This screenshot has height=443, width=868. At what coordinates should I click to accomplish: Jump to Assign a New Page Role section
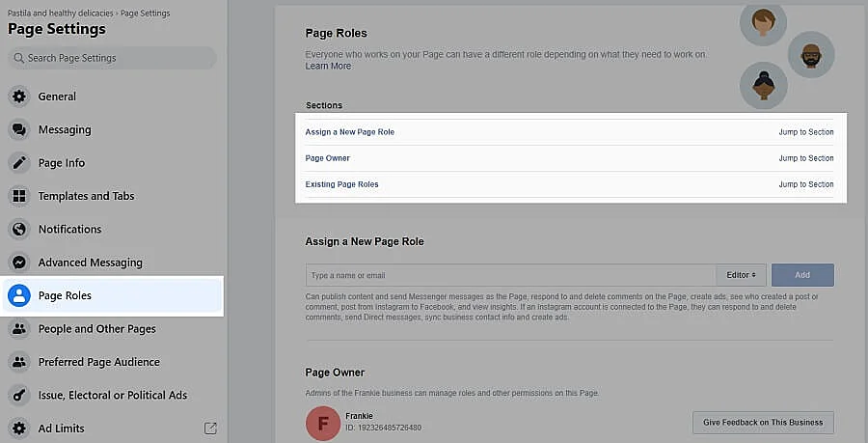click(805, 132)
